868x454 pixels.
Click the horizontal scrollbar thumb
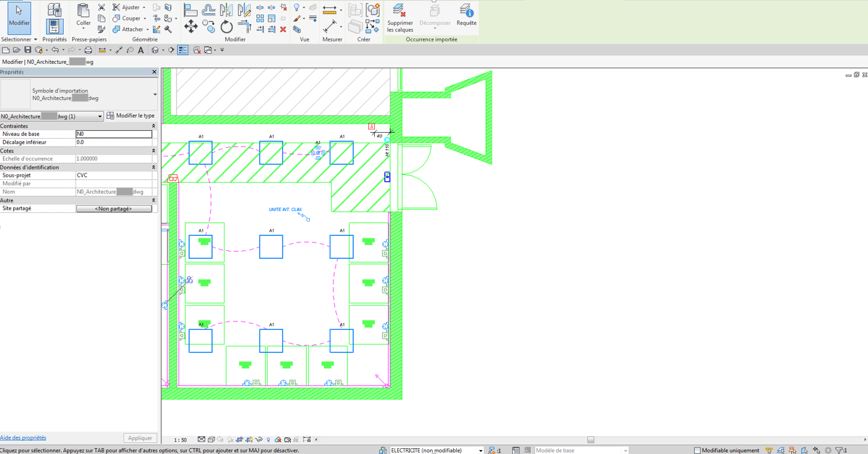[590, 440]
